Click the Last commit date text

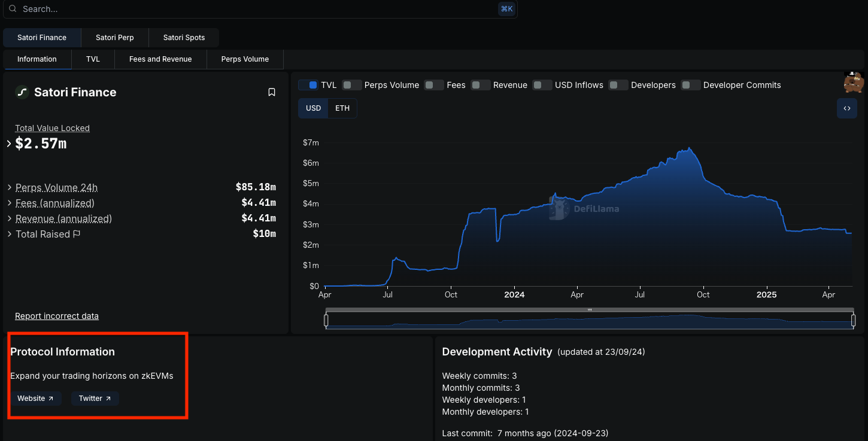(x=525, y=433)
